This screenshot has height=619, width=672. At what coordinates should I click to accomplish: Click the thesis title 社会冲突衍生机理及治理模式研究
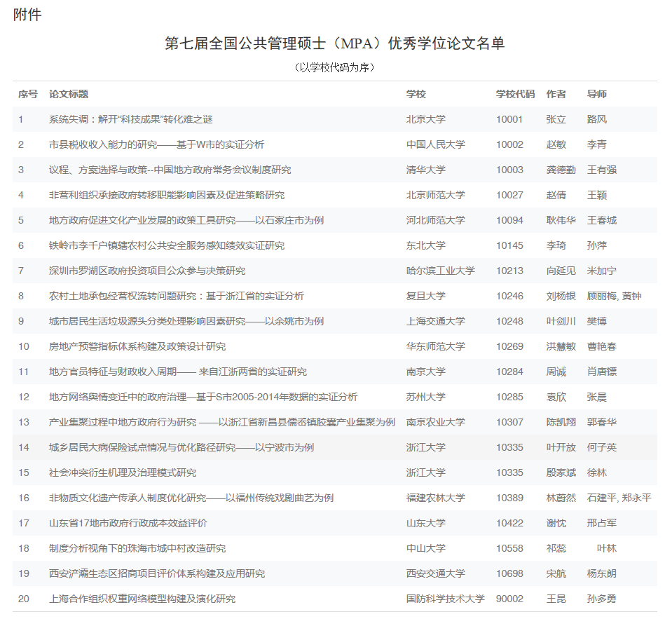pos(123,472)
